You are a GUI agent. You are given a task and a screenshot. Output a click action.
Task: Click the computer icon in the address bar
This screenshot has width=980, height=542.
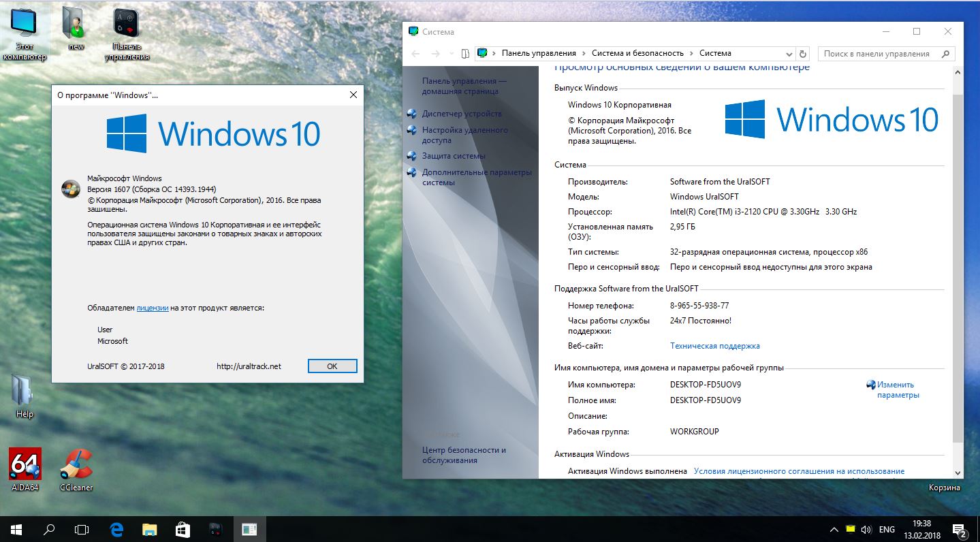483,53
